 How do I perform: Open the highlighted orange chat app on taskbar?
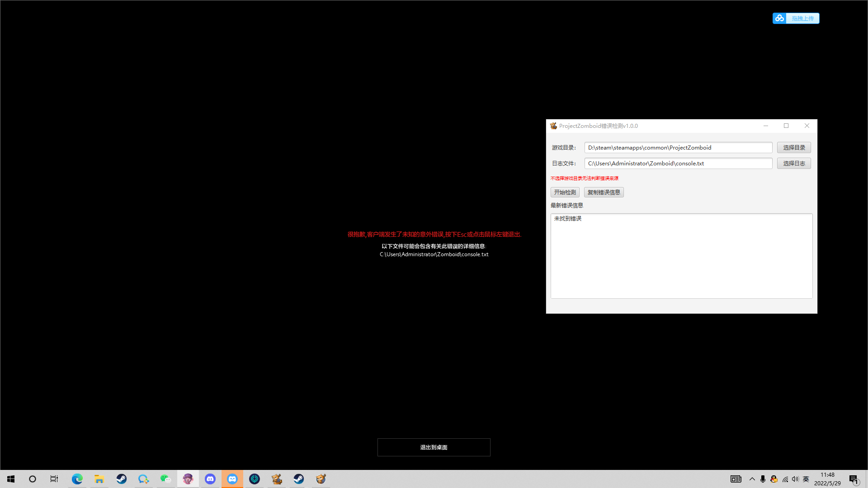coord(232,479)
